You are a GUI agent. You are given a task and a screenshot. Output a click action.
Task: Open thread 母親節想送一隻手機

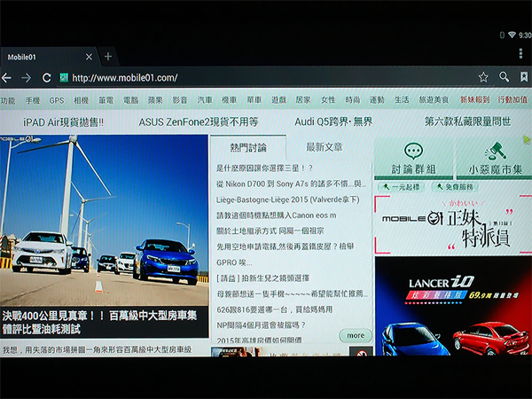pos(292,293)
